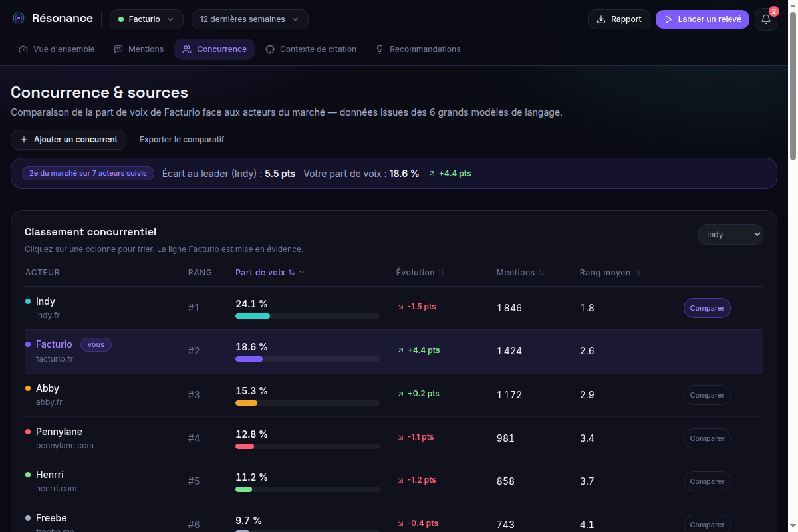Click the purple color dot next to Facturio

point(28,344)
